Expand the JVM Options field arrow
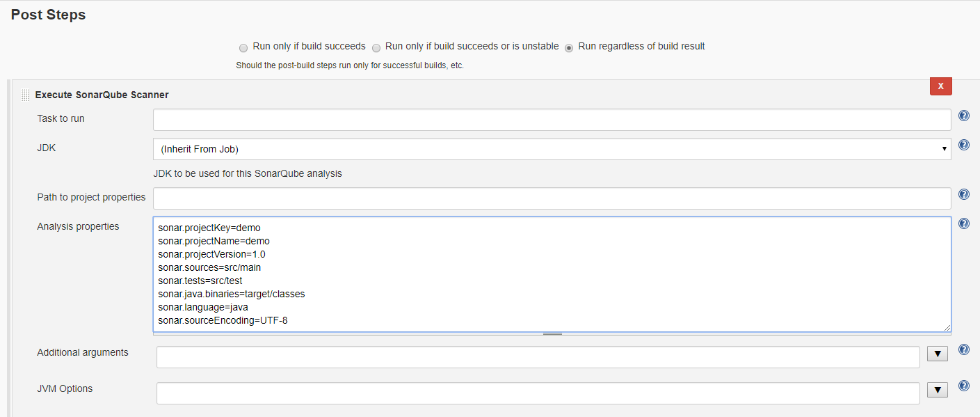The image size is (980, 417). click(938, 390)
